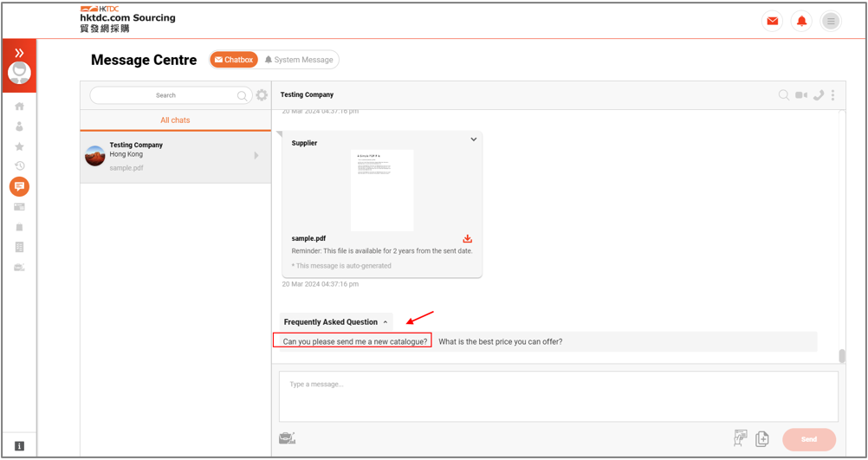The height and width of the screenshot is (460, 868).
Task: Click Testing Company landscape avatar
Action: 95,156
